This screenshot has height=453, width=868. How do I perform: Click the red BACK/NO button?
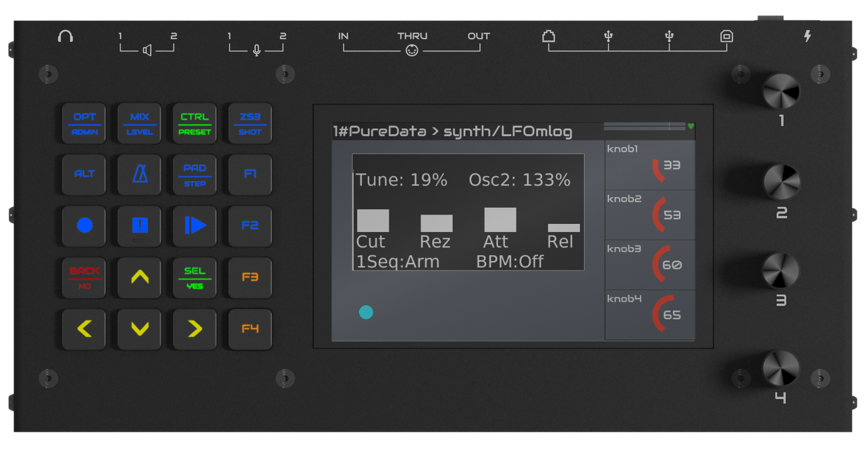pyautogui.click(x=84, y=277)
